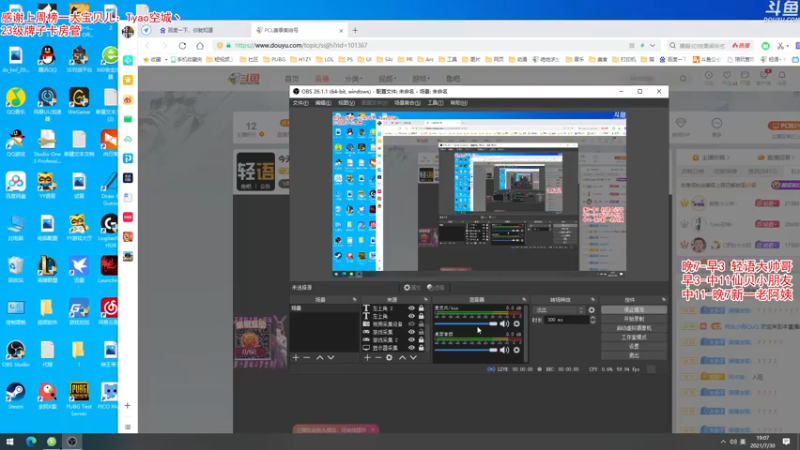Go to browser home page

point(200,45)
